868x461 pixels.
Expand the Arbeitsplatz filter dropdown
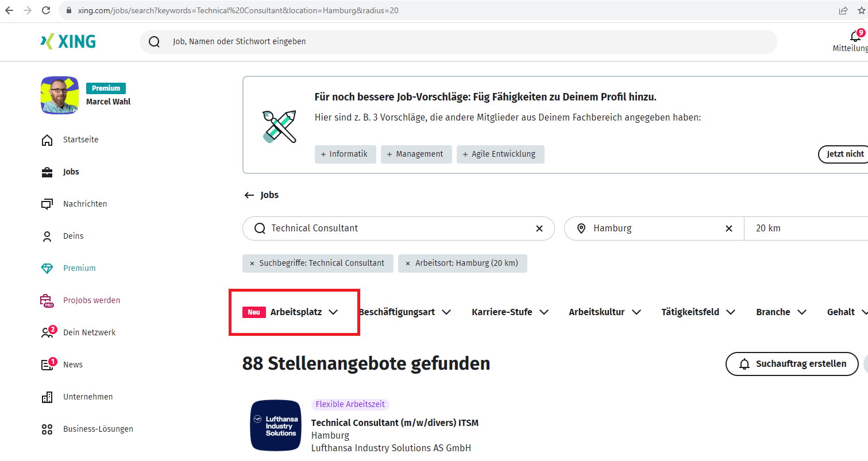click(296, 312)
